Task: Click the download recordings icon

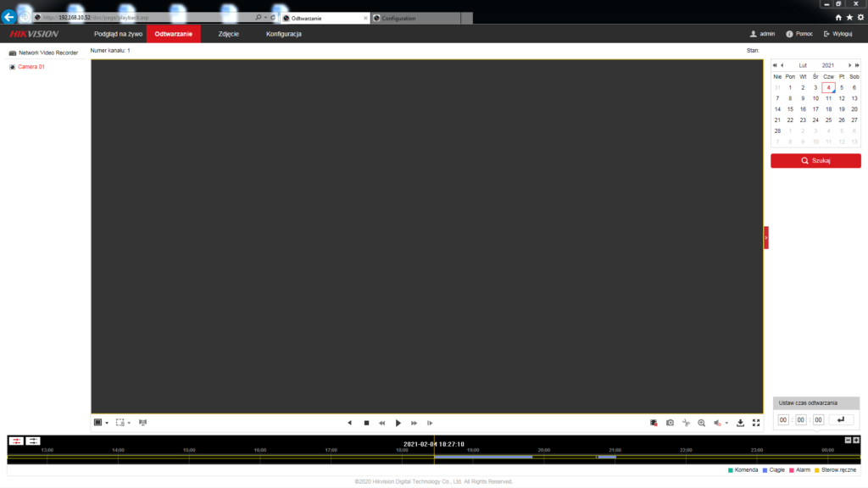Action: coord(740,422)
